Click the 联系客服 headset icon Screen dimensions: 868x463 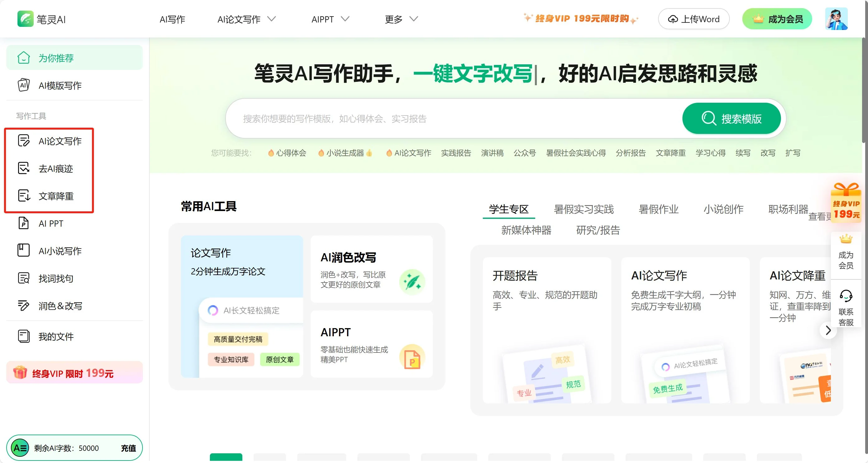click(x=846, y=296)
